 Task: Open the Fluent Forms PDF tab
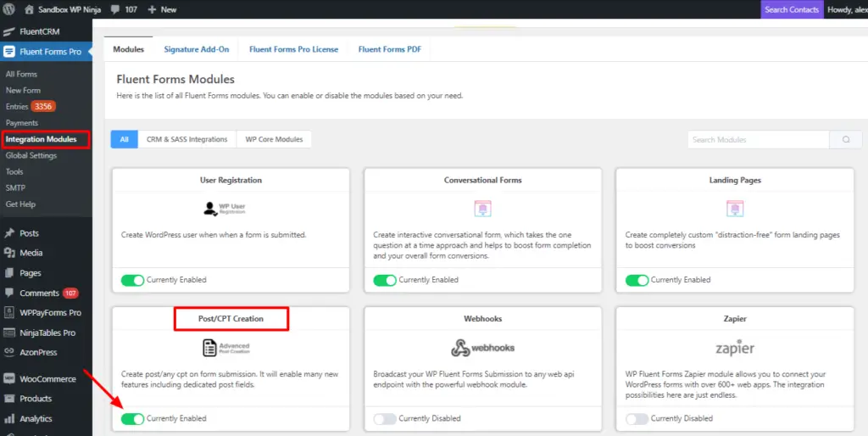click(390, 49)
